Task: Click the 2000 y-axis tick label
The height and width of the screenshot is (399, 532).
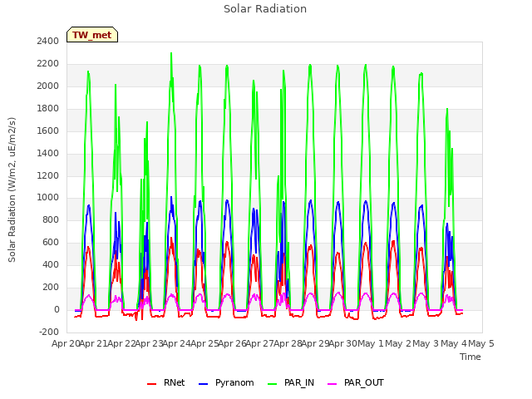Action: point(48,86)
